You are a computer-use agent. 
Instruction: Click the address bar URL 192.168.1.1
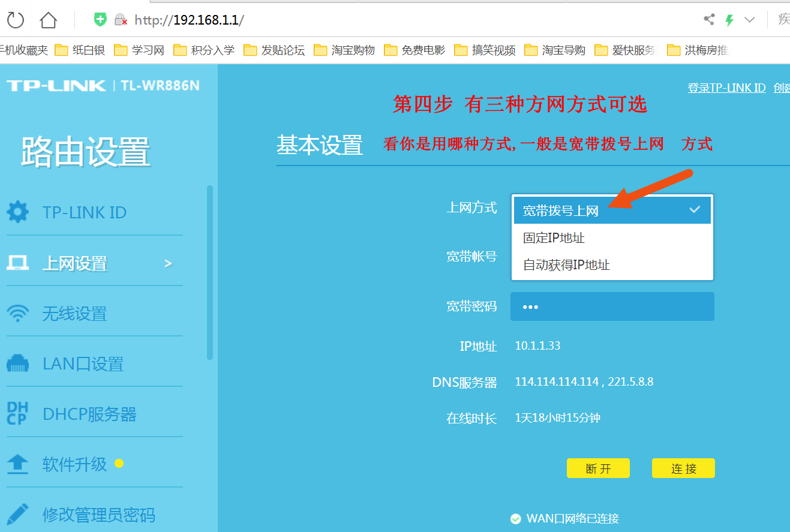[189, 20]
